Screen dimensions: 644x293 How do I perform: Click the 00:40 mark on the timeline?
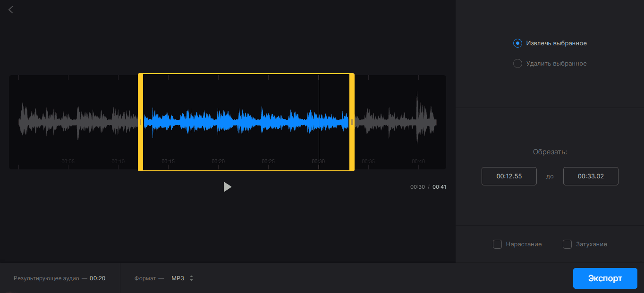click(418, 161)
